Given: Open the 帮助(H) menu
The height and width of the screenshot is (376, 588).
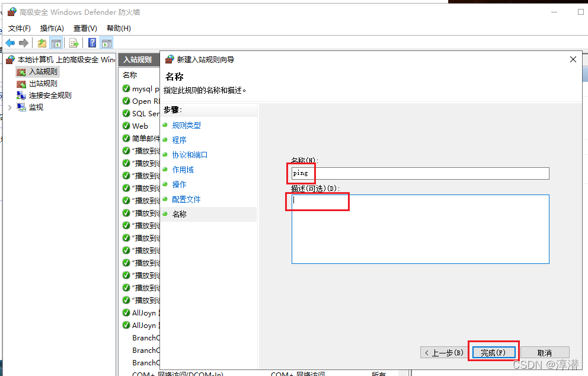Looking at the screenshot, I should [x=119, y=28].
